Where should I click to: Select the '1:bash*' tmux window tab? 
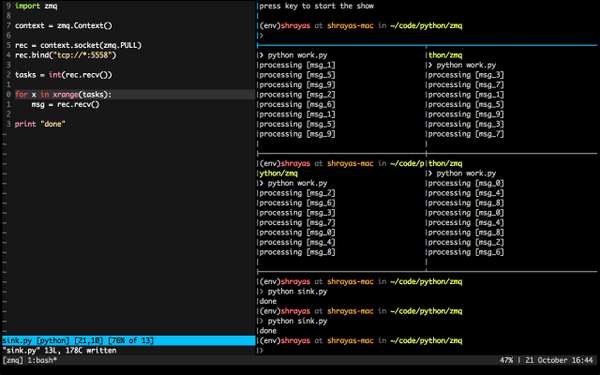tap(42, 360)
